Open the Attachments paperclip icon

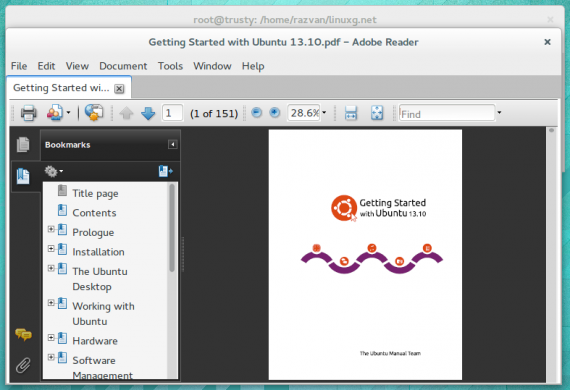click(x=23, y=365)
